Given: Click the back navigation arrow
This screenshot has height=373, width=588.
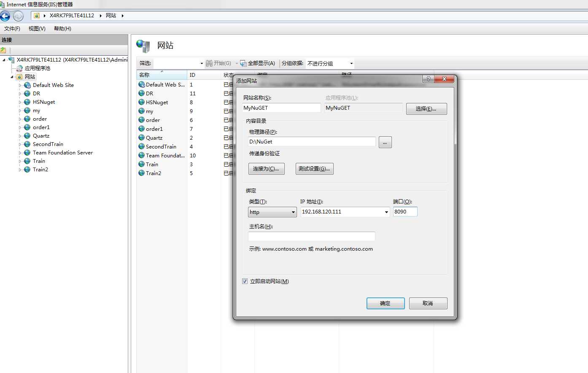Looking at the screenshot, I should point(5,16).
